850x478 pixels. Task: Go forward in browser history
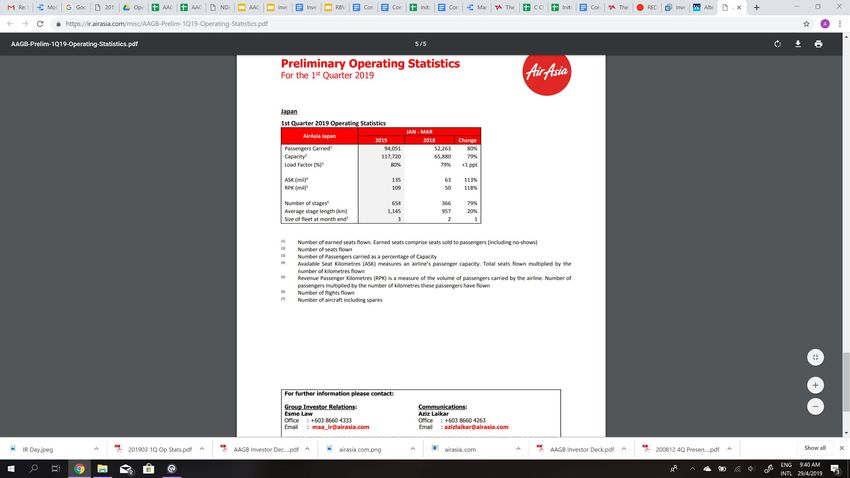(x=25, y=24)
